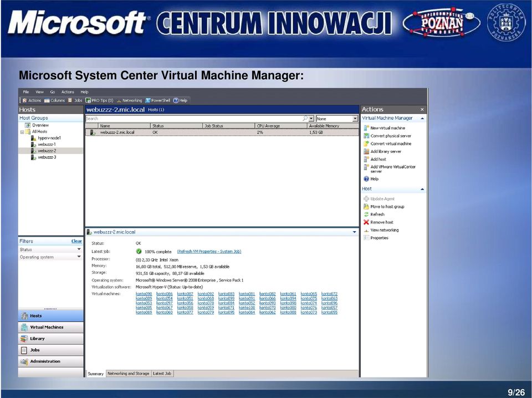The width and height of the screenshot is (532, 398).
Task: Switch to Hosts view
Action: 50,316
